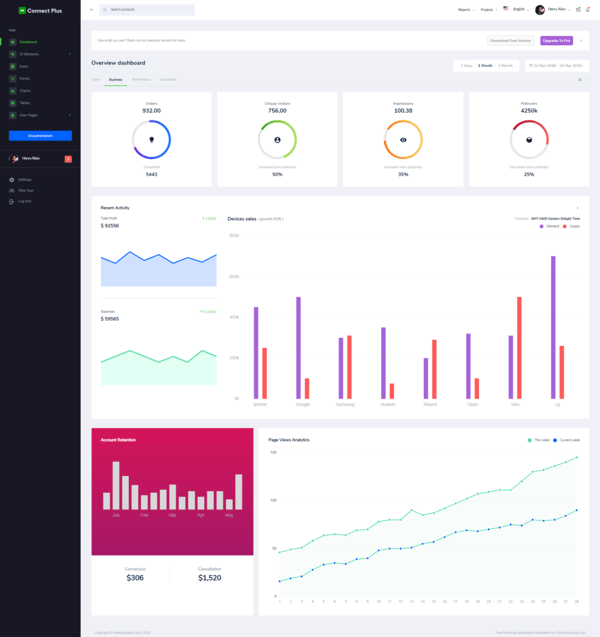Image resolution: width=600 pixels, height=637 pixels.
Task: Open the Reports dropdown in header
Action: 465,9
